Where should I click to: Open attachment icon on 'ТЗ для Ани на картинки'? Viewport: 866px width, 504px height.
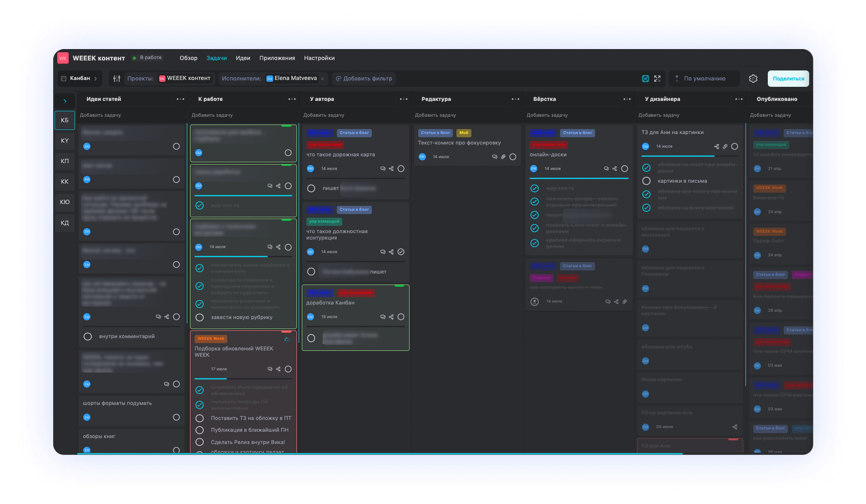click(725, 146)
